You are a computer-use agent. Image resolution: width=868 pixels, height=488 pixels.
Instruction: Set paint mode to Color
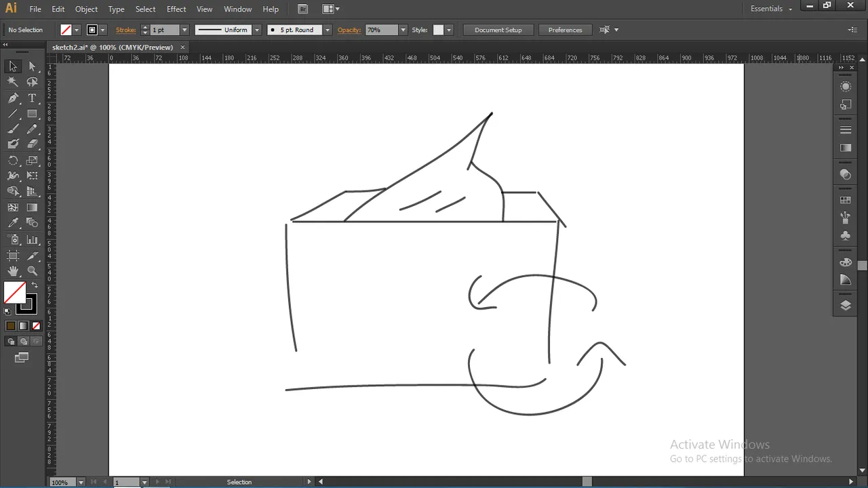pos(11,326)
